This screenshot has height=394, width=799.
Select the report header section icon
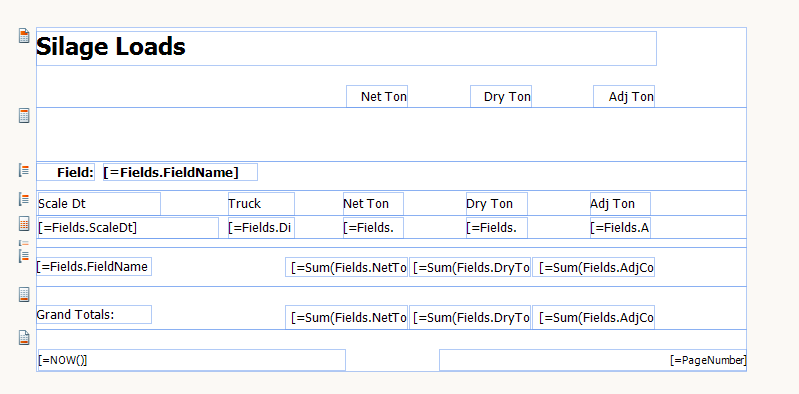click(x=24, y=115)
